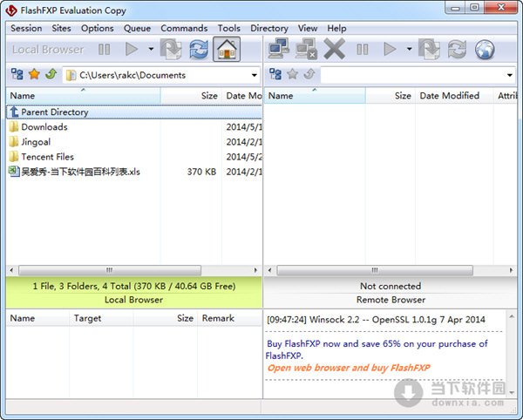Click the local folder tree icon
The width and height of the screenshot is (523, 420).
pos(17,74)
